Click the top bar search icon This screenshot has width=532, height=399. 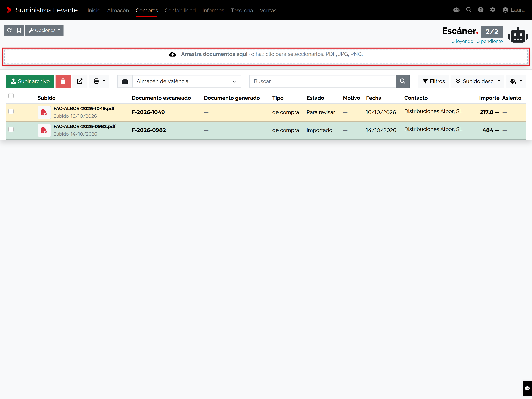pos(468,10)
